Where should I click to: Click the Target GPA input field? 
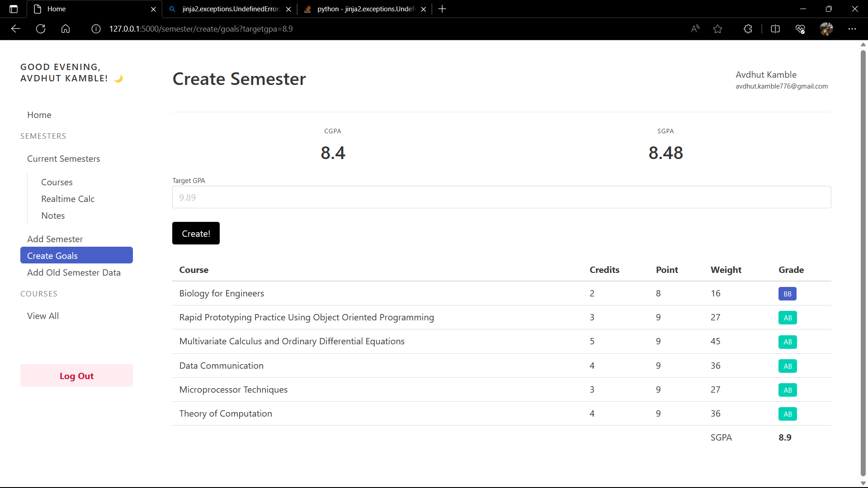pyautogui.click(x=501, y=197)
